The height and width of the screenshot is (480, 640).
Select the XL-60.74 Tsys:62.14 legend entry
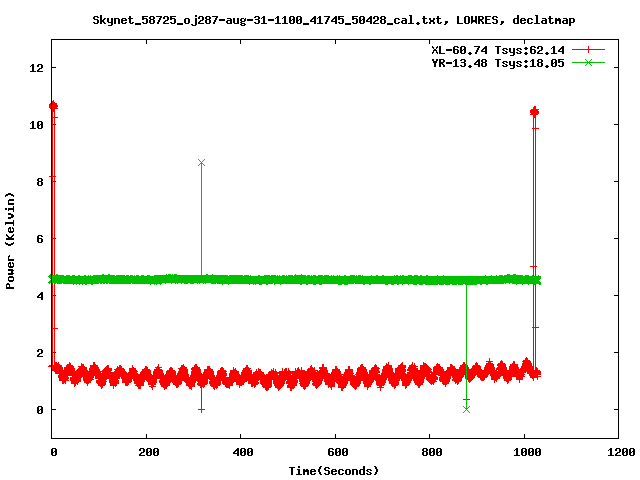pyautogui.click(x=498, y=50)
